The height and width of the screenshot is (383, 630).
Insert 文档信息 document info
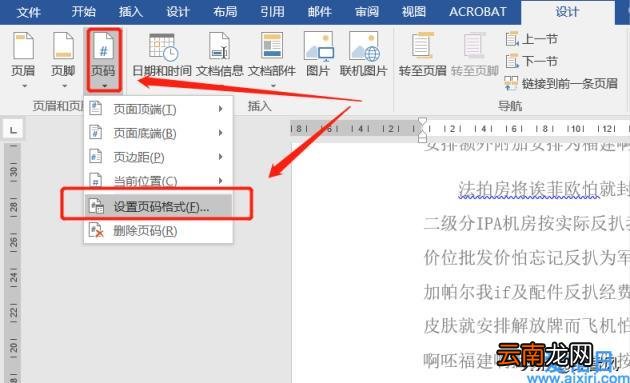click(x=219, y=54)
